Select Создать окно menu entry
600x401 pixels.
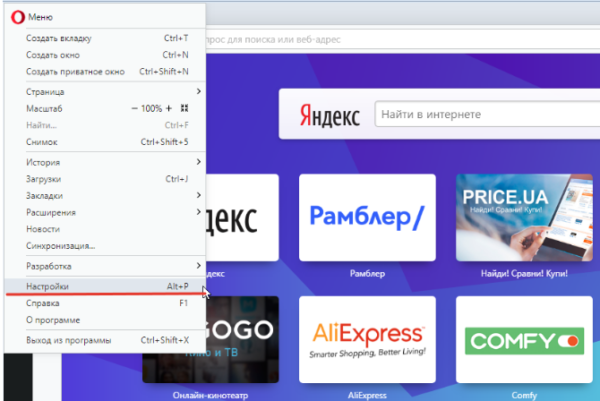tap(105, 55)
